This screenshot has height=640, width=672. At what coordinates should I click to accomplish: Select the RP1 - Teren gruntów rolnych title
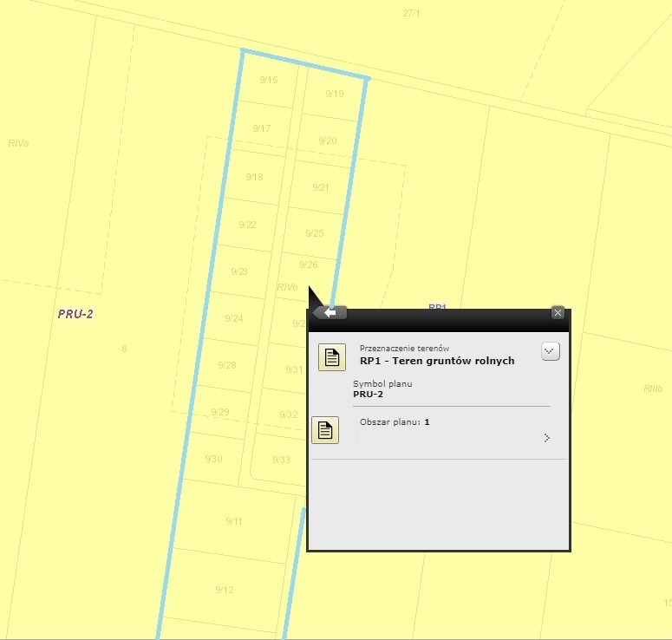pyautogui.click(x=437, y=361)
